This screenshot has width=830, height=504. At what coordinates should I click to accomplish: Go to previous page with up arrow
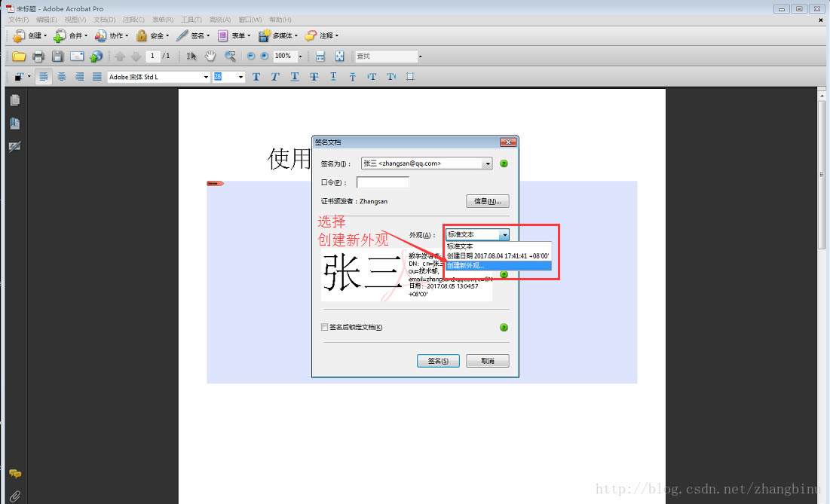click(x=120, y=56)
